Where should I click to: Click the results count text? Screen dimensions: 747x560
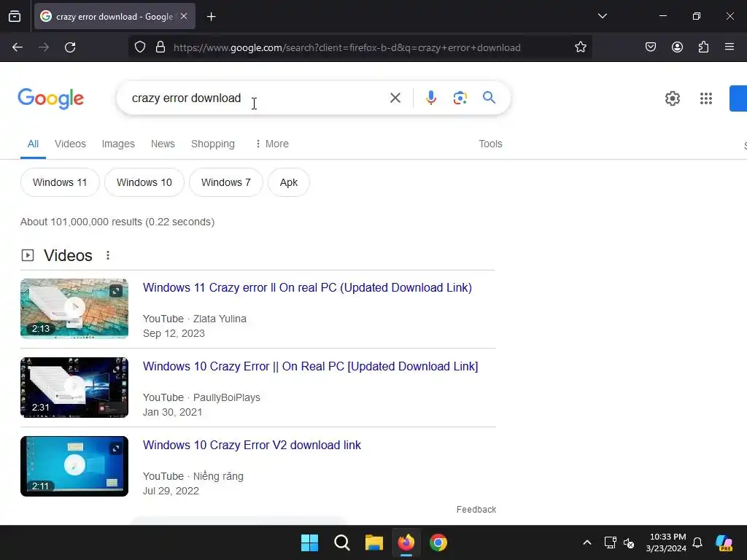[117, 222]
